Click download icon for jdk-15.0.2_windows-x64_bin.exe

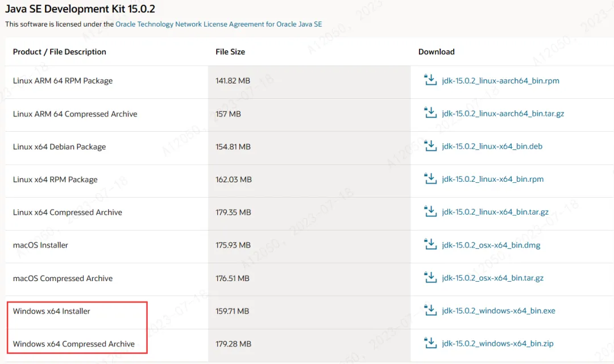430,310
